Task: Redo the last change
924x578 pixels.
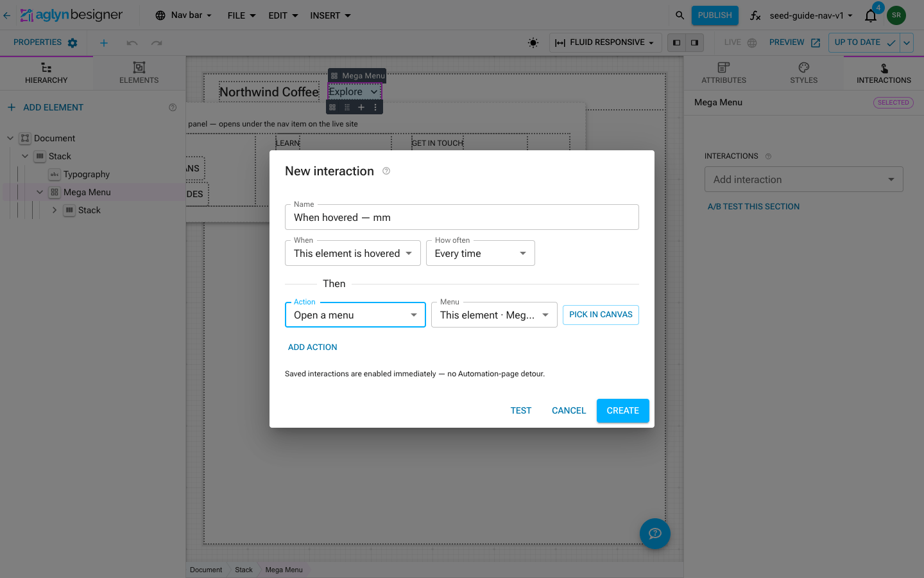Action: tap(157, 43)
